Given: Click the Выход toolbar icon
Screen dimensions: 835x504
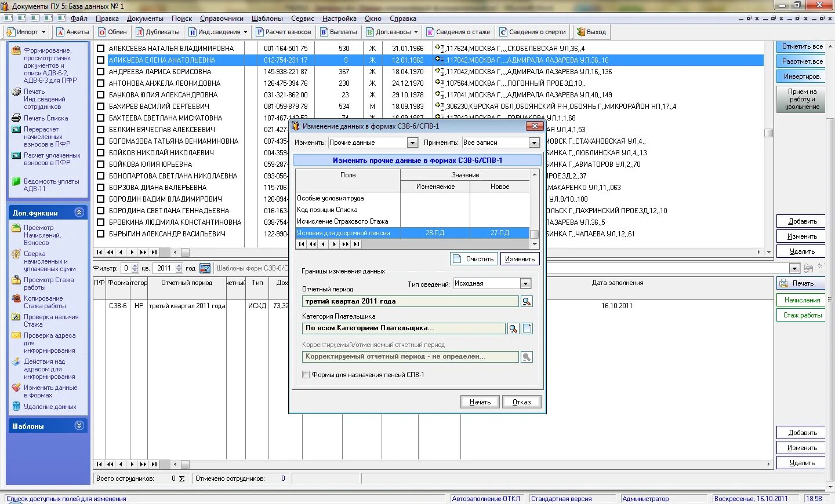Looking at the screenshot, I should [580, 32].
